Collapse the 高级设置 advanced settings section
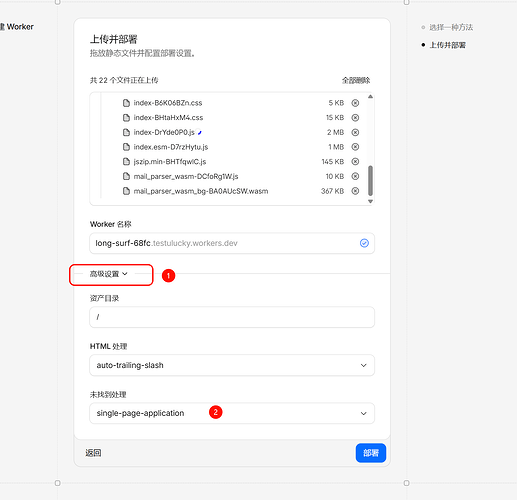Viewport: 517px width, 500px height. coord(109,274)
